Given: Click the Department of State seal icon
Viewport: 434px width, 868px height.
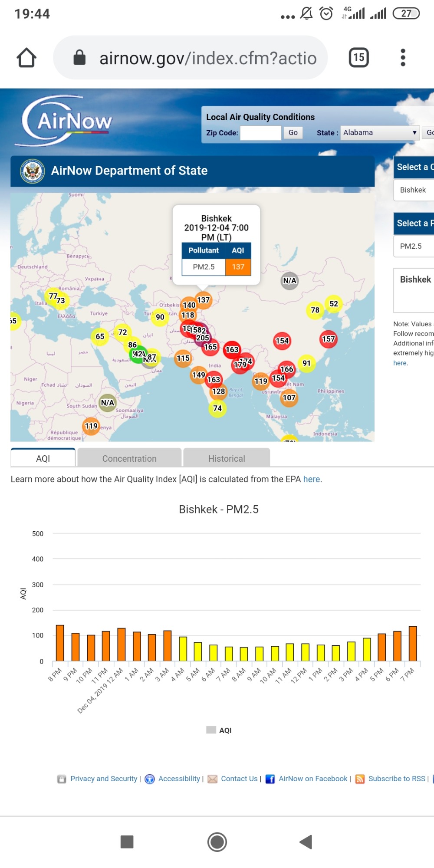Looking at the screenshot, I should (x=32, y=171).
